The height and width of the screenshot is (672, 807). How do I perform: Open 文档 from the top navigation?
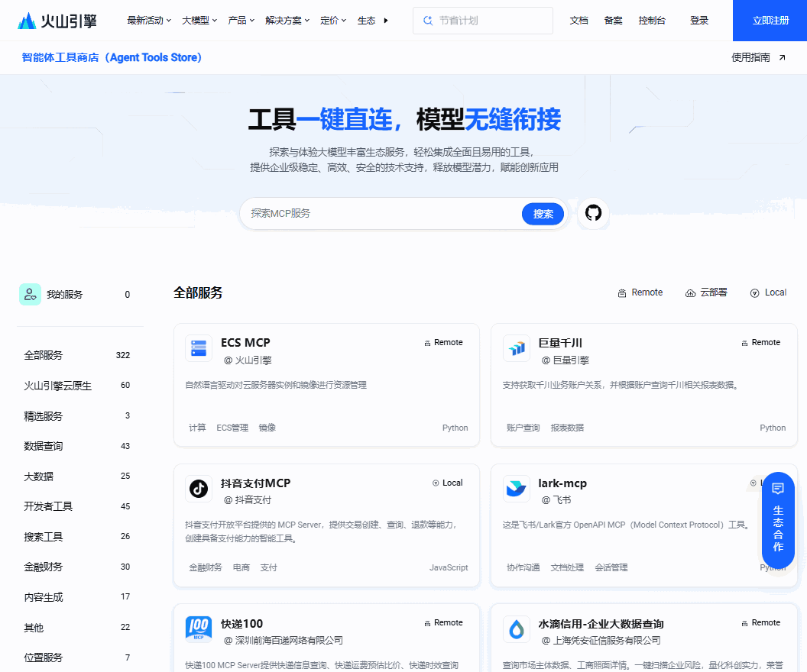(x=579, y=21)
